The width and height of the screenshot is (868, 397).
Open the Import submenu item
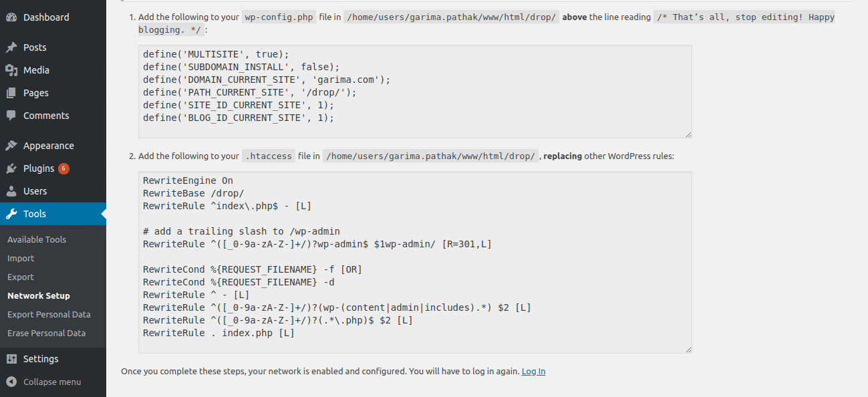click(x=21, y=258)
